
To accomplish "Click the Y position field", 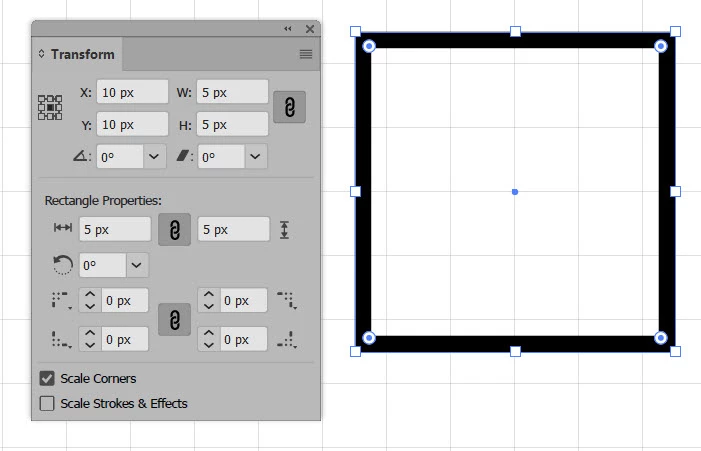I will [132, 124].
